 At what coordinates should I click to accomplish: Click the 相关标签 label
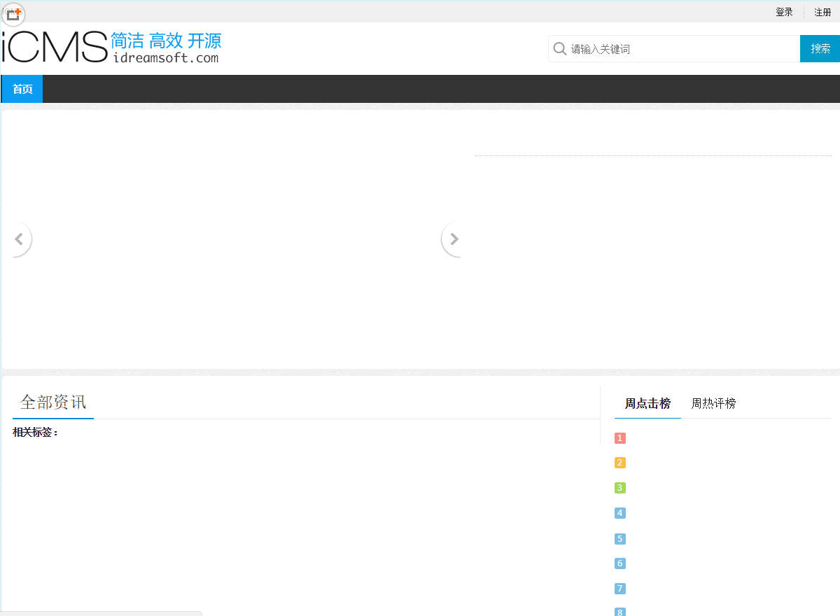34,432
